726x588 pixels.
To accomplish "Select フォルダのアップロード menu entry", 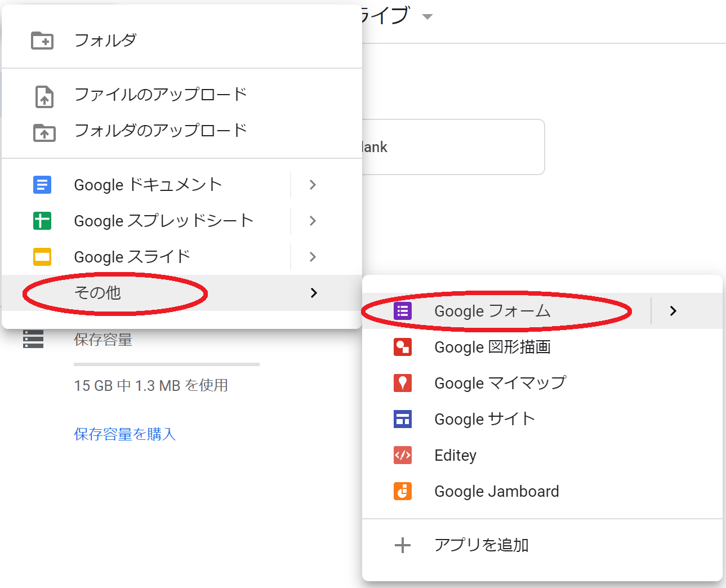I will pos(181,131).
